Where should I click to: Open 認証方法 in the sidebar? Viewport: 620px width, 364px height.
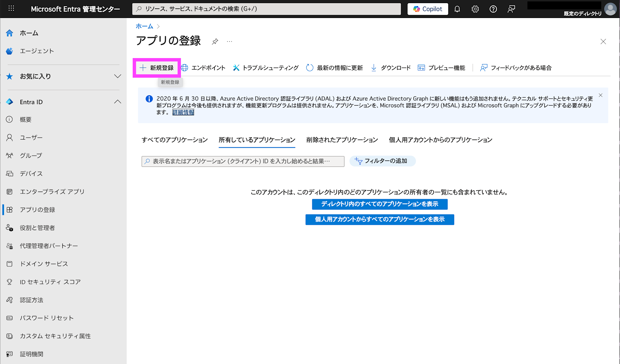tap(32, 300)
